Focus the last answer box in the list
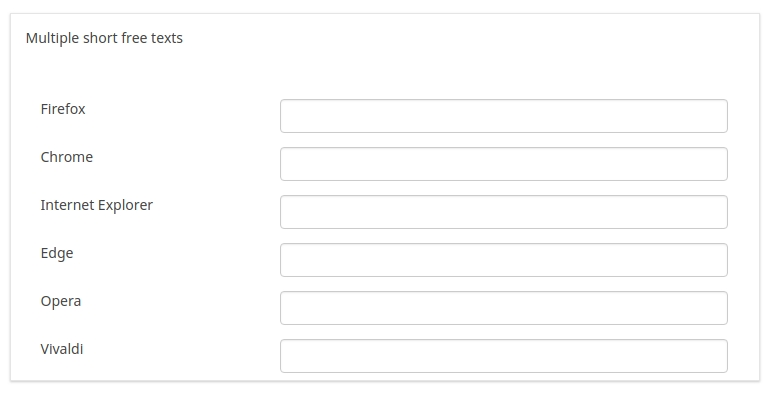This screenshot has height=395, width=776. (x=504, y=356)
